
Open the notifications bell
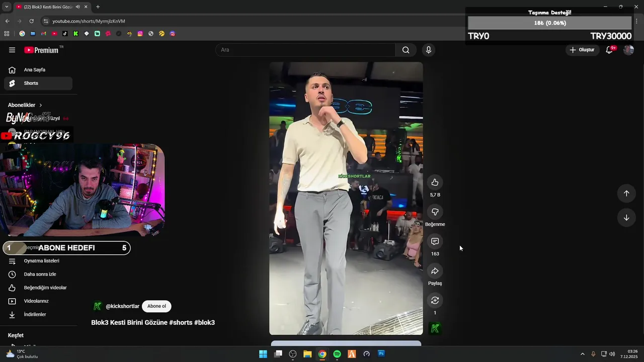click(x=609, y=50)
